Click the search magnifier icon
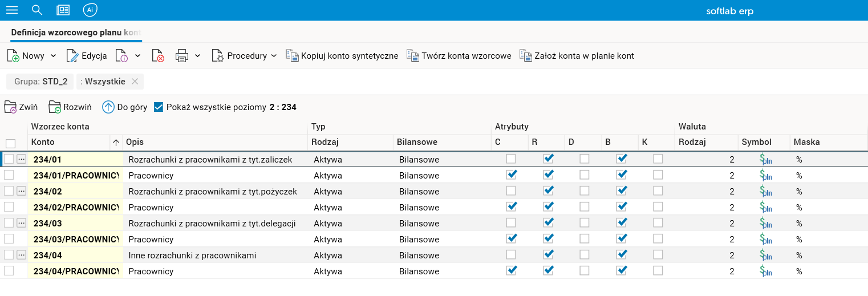868x296 pixels. [37, 10]
